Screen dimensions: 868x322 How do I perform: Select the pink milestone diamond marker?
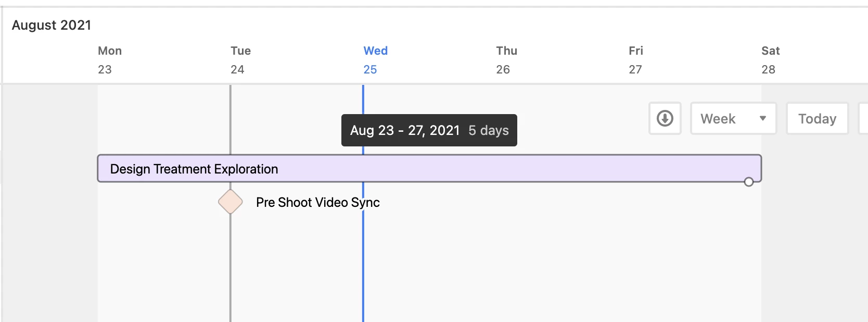tap(231, 202)
